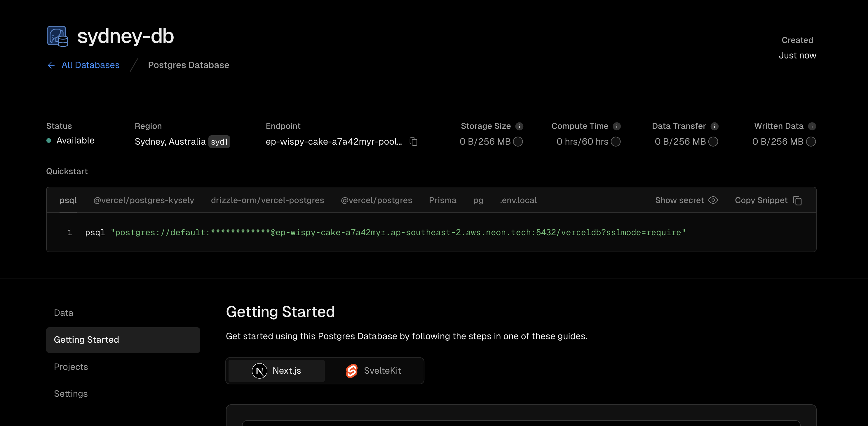Go back to All Databases

90,65
